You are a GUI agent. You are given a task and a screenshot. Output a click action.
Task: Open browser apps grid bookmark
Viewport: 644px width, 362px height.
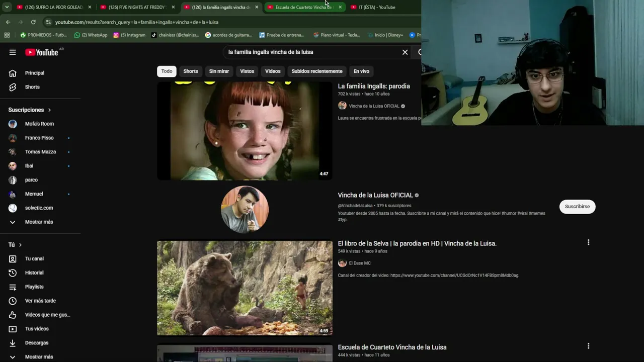pyautogui.click(x=7, y=35)
